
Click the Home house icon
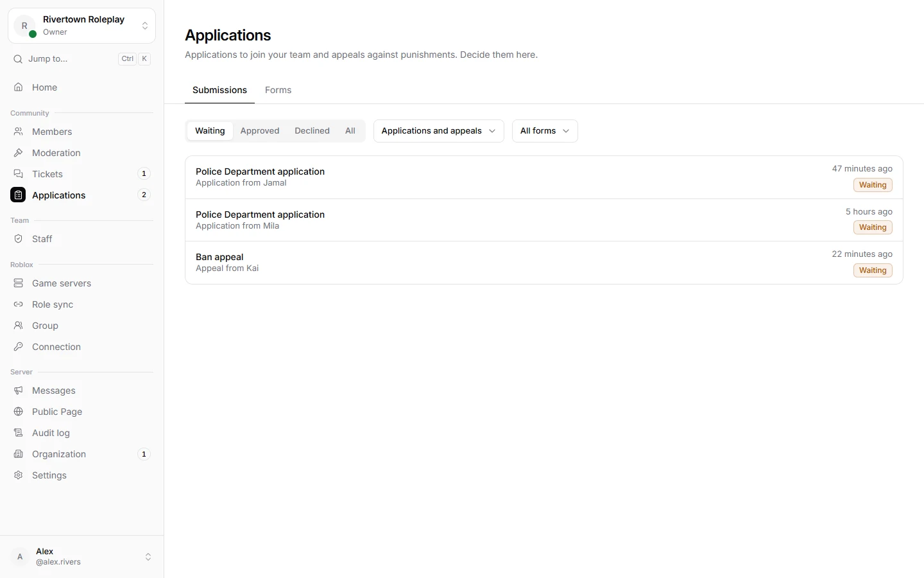click(x=19, y=87)
